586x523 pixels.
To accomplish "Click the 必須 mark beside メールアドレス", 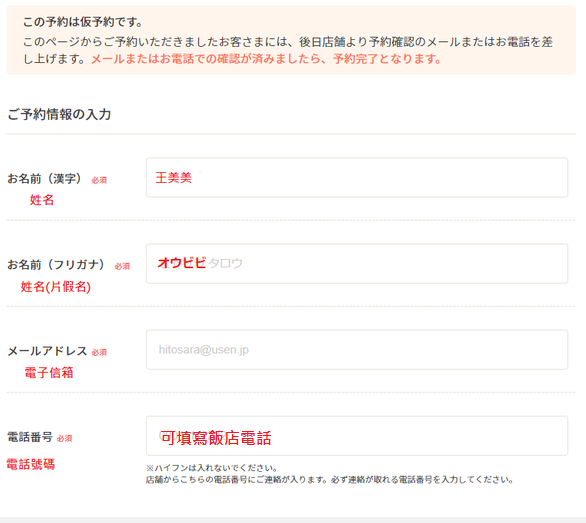I will coord(99,352).
